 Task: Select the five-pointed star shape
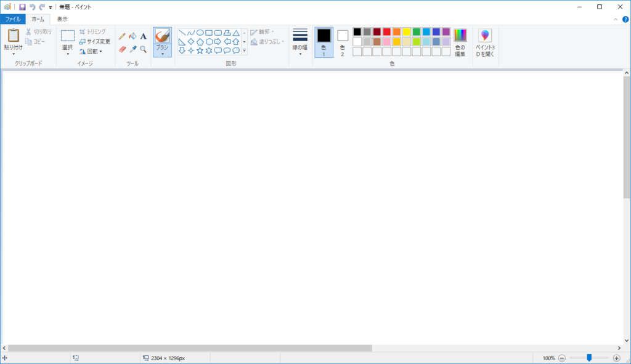(200, 51)
